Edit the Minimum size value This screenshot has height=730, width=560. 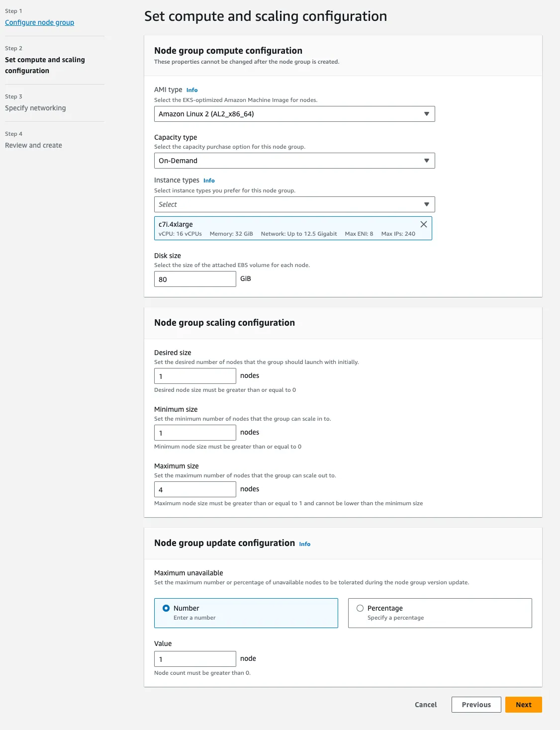194,432
